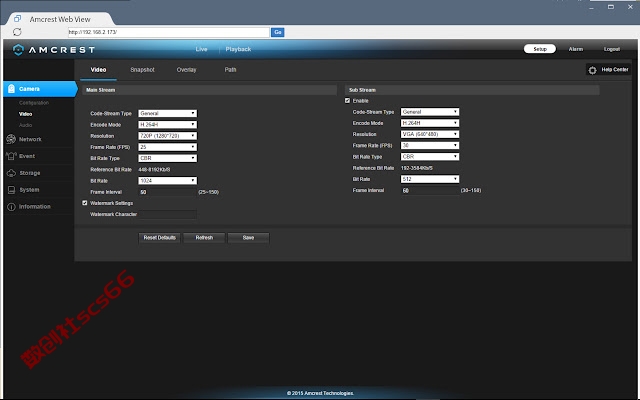Click the Save button
This screenshot has height=400, width=640.
(248, 238)
